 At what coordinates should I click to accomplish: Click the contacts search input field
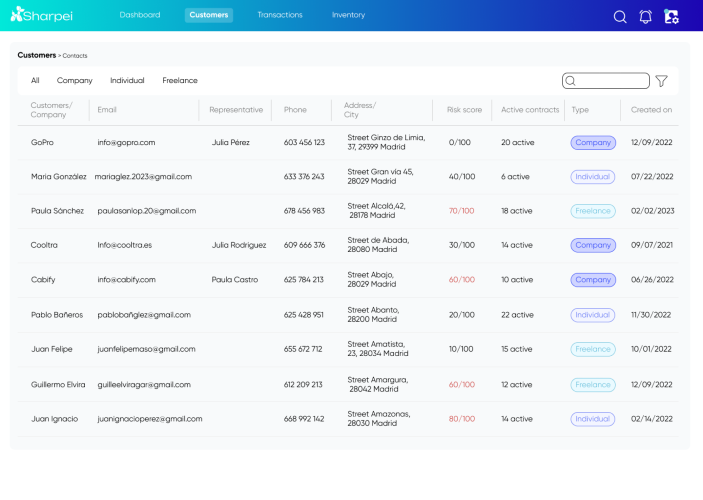click(x=606, y=81)
